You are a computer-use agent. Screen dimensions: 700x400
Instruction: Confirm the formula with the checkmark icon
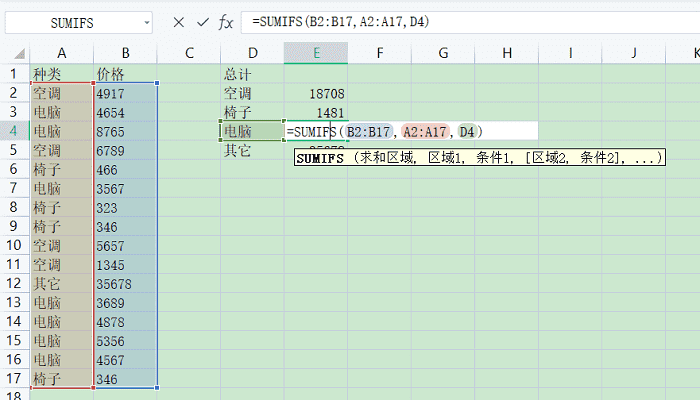pos(202,22)
